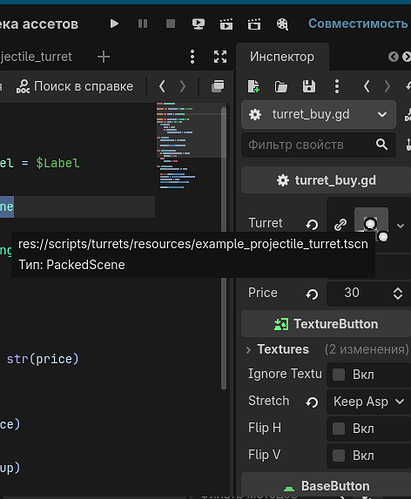411x499 pixels.
Task: Adjust Price with the stepper arrows
Action: (x=398, y=293)
